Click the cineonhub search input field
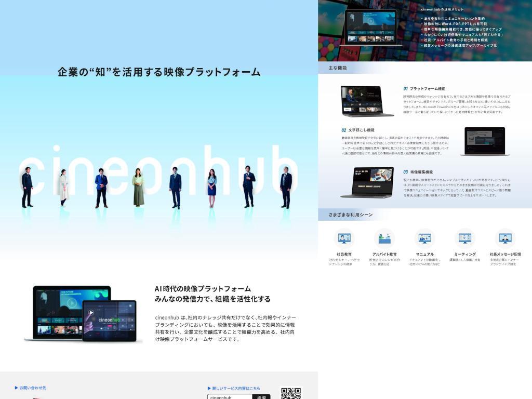The image size is (532, 399). (230, 397)
